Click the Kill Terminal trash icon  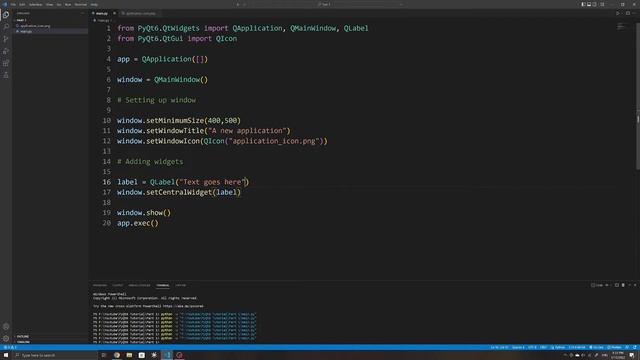click(623, 285)
